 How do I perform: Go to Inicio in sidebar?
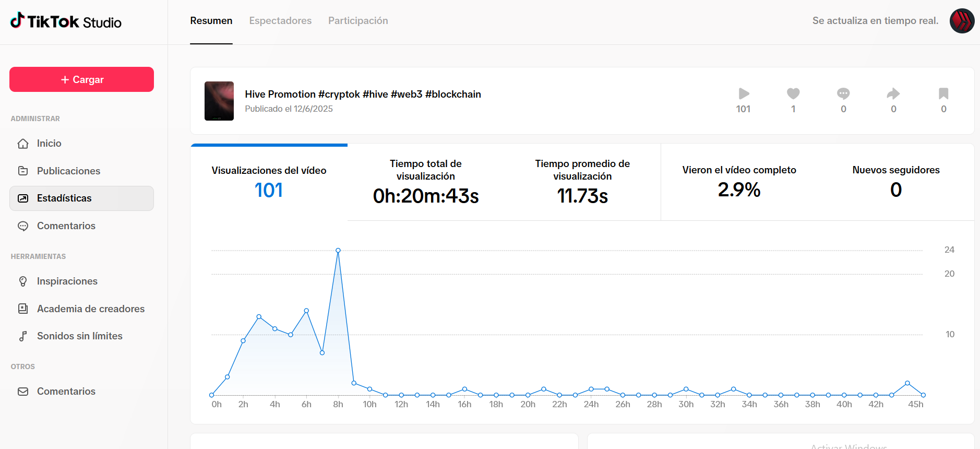point(81,144)
